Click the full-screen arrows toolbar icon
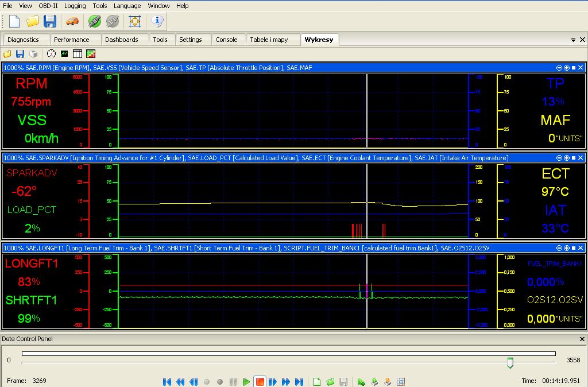 pyautogui.click(x=135, y=21)
